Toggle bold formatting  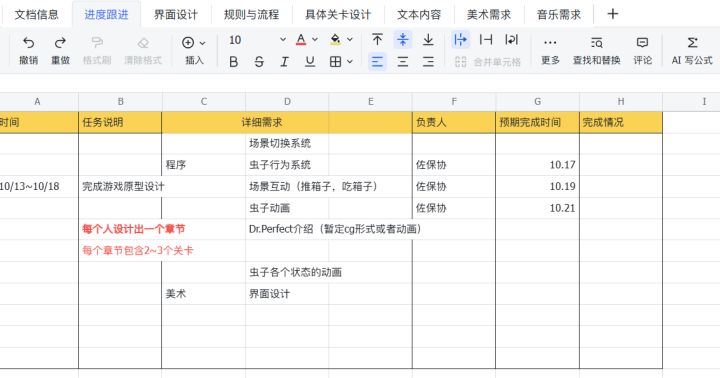tap(233, 62)
